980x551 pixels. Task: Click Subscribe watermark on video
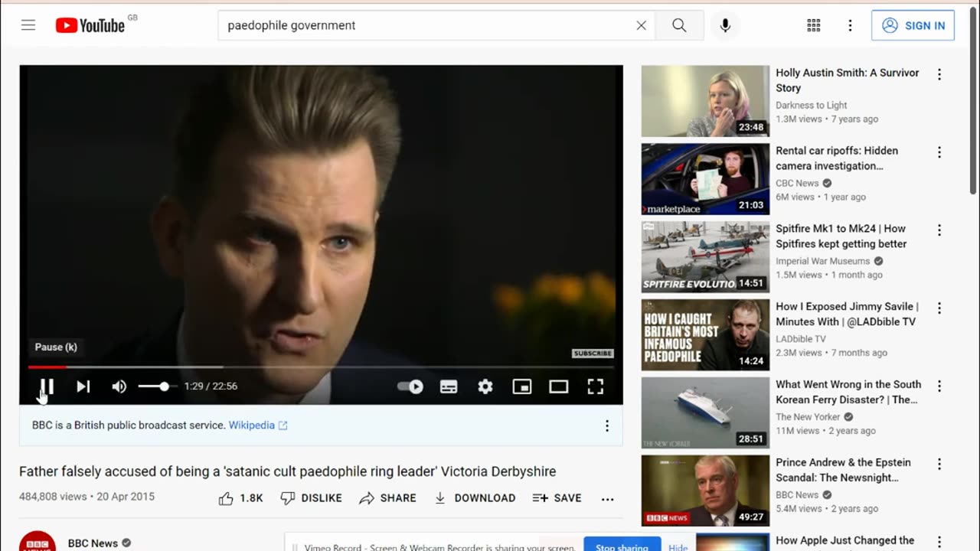[593, 354]
